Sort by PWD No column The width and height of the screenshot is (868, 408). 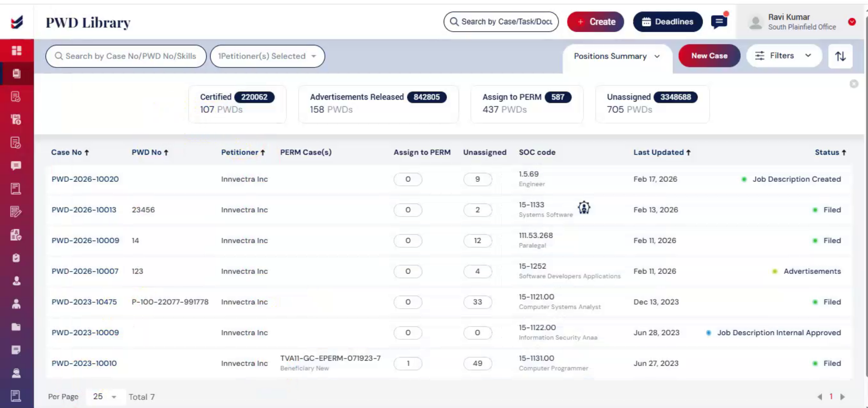tap(150, 153)
